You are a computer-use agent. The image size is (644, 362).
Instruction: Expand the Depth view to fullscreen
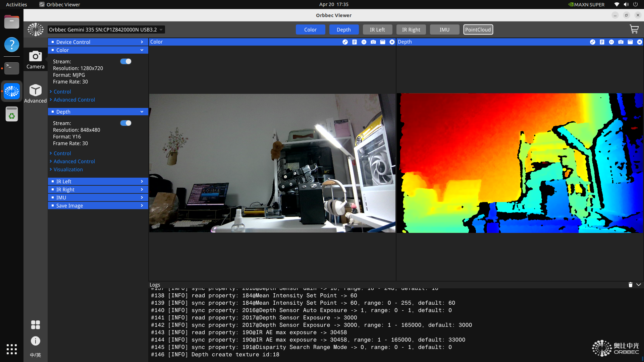593,42
